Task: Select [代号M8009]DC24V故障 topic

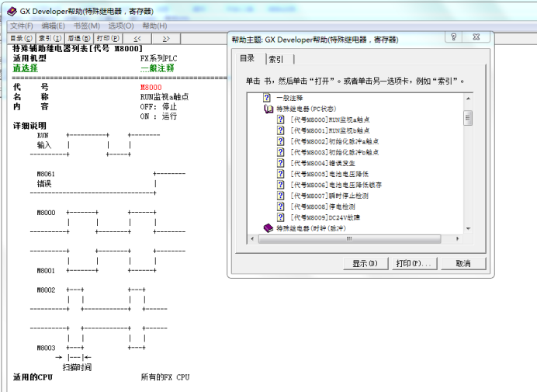Action: [325, 217]
